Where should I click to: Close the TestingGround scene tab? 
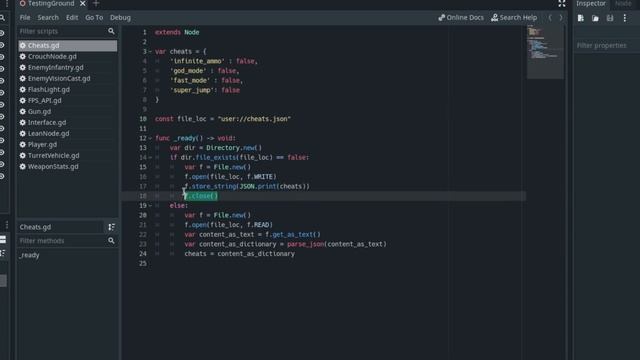tap(82, 4)
